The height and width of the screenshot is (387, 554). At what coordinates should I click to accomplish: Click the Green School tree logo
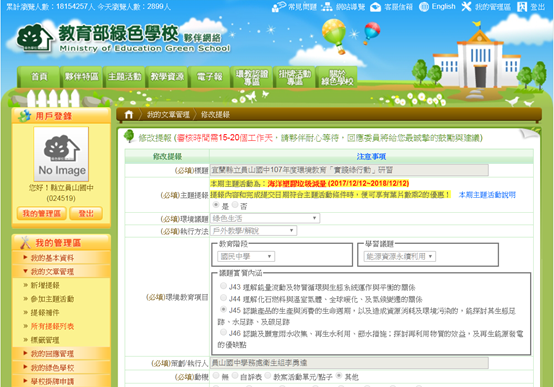tap(35, 38)
